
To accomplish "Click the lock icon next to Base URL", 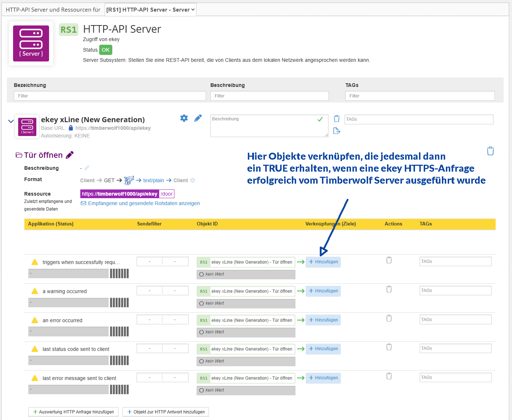I will 71,128.
